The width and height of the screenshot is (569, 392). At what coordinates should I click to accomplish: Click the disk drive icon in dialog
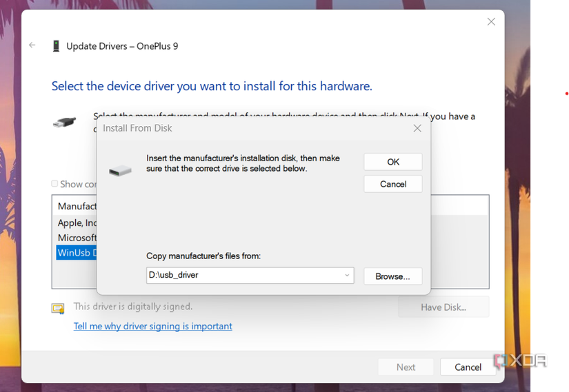pyautogui.click(x=121, y=170)
